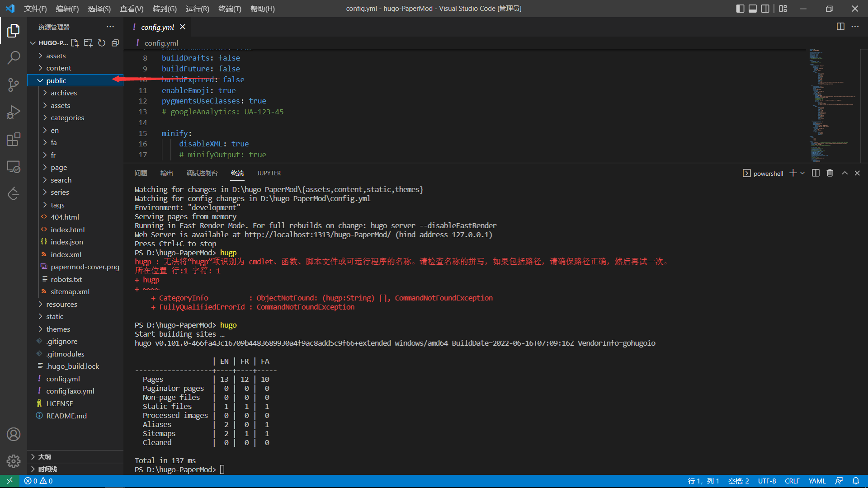Open the new terminal launch profile dropdown

802,173
